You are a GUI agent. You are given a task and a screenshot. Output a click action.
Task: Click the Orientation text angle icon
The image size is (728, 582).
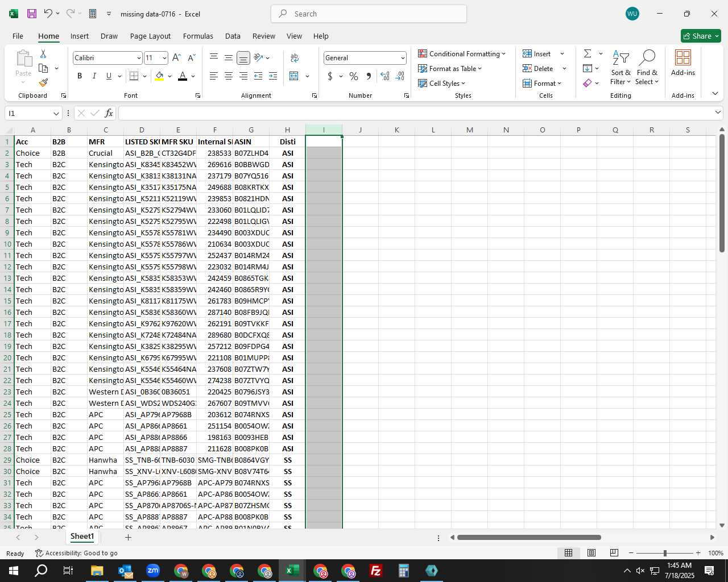pyautogui.click(x=259, y=58)
